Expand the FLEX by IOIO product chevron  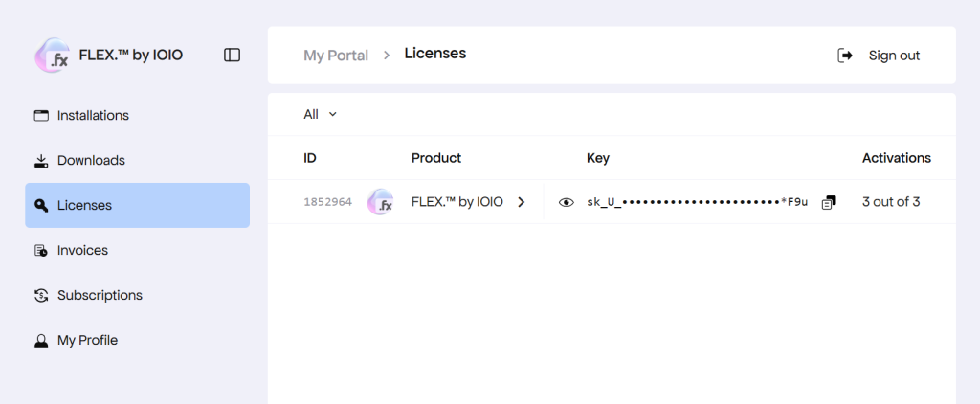pyautogui.click(x=522, y=202)
